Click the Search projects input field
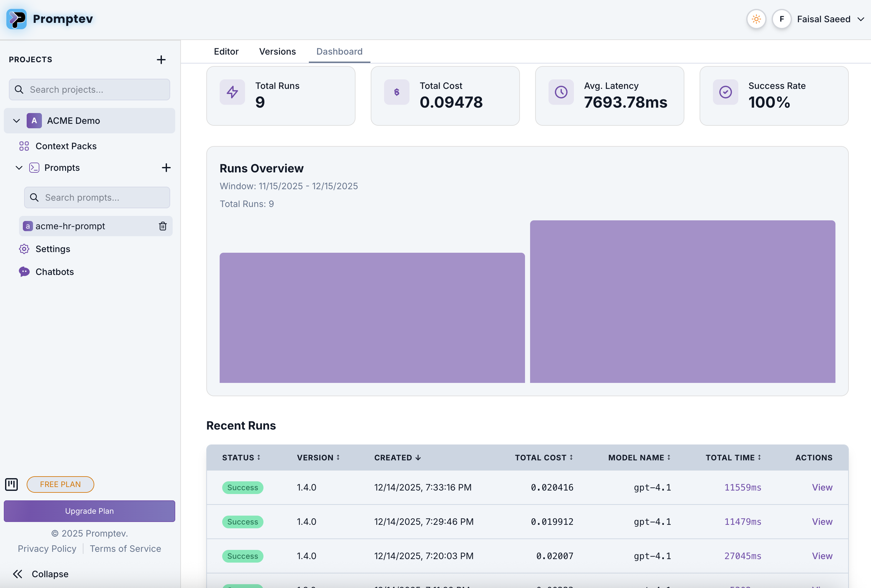The image size is (871, 588). 89,90
